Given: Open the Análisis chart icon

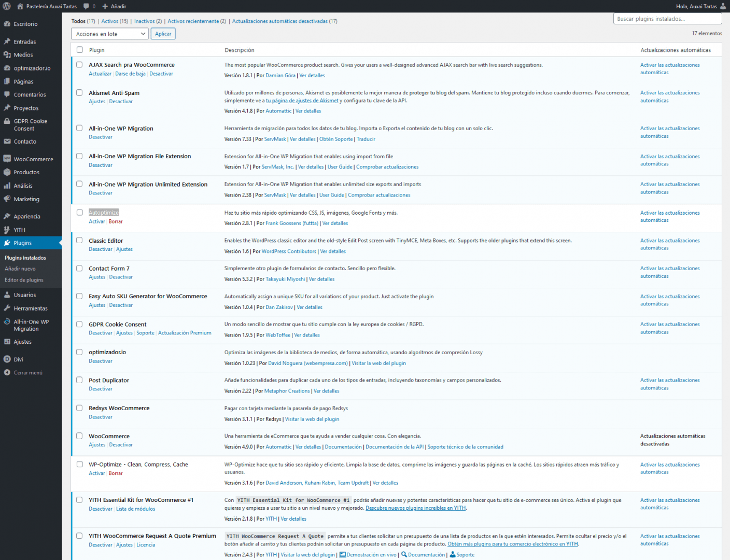Looking at the screenshot, I should [7, 186].
